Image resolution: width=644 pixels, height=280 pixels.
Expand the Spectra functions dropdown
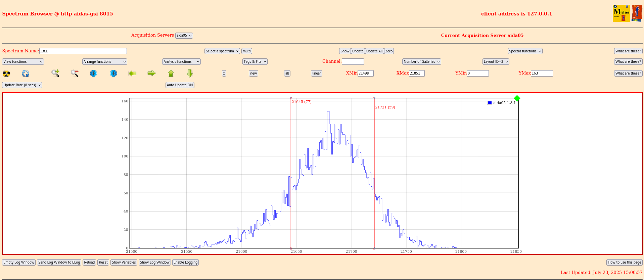[525, 51]
